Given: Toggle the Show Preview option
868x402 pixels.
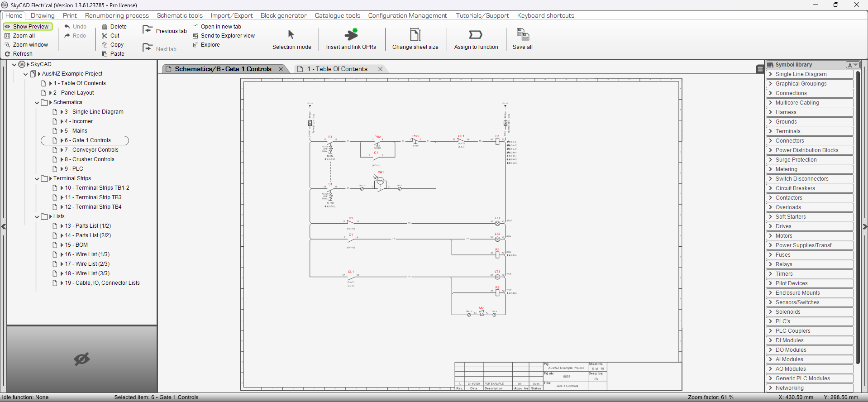Looking at the screenshot, I should pyautogui.click(x=28, y=27).
